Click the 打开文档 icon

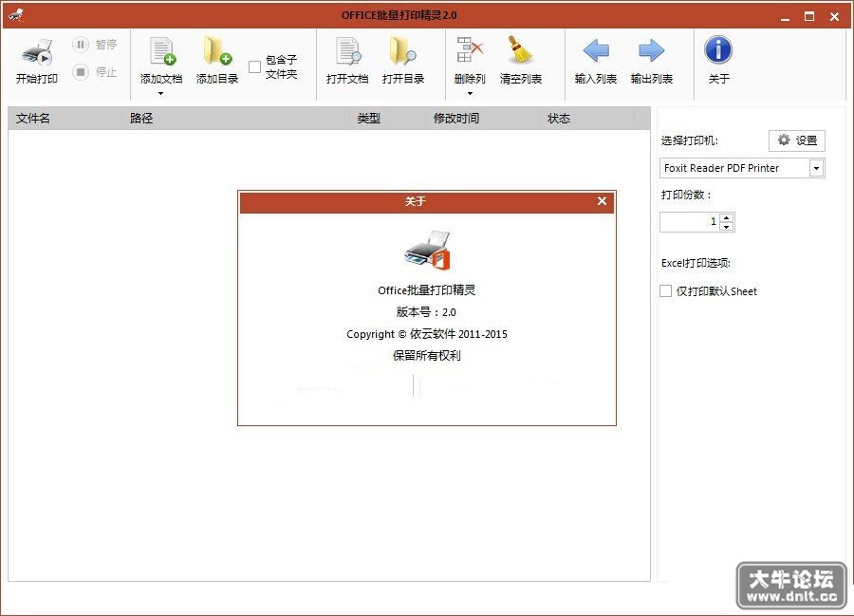(347, 51)
